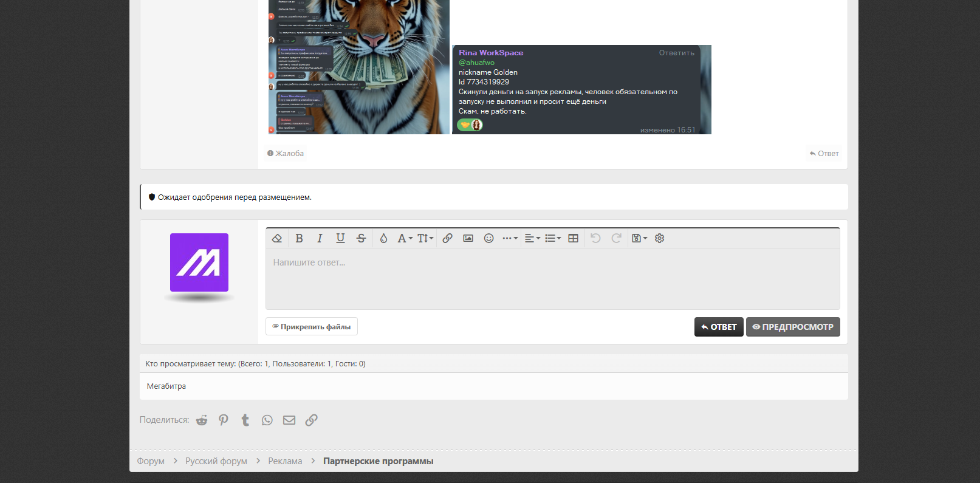This screenshot has width=980, height=483.
Task: Click the insert table icon
Action: 573,238
